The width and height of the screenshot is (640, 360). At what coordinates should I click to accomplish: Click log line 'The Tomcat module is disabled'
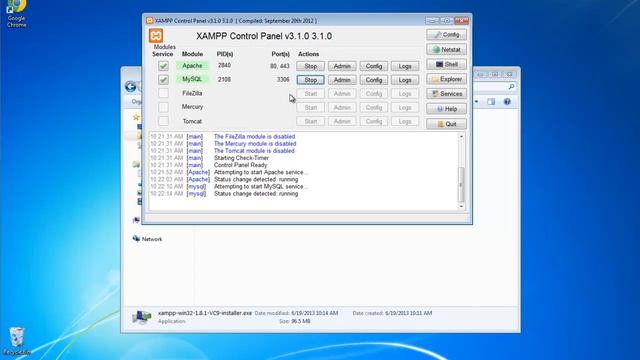254,151
